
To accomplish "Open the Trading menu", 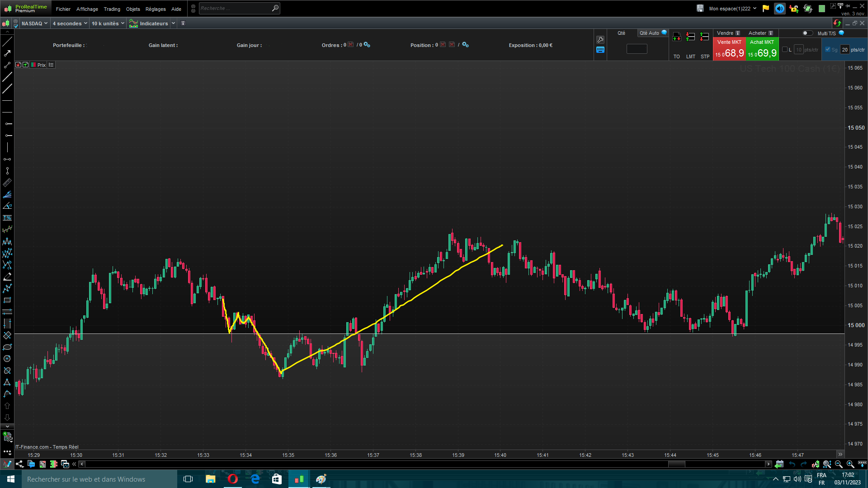I will point(112,9).
